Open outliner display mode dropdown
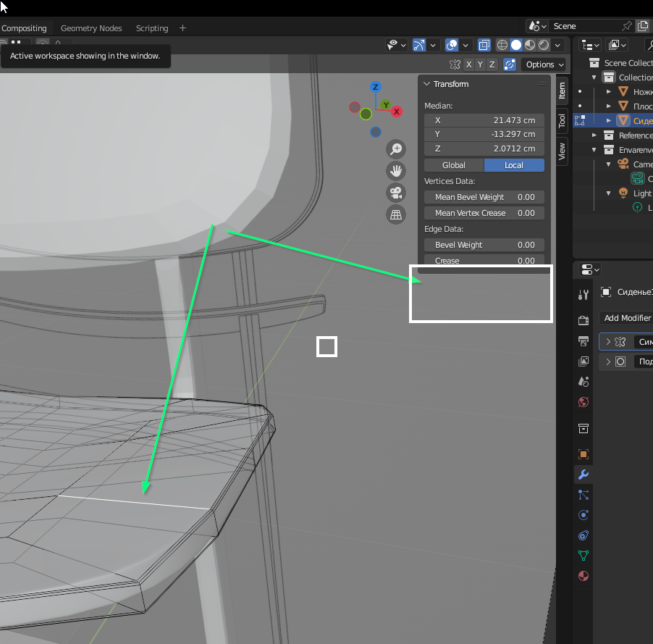This screenshot has height=644, width=653. click(x=591, y=45)
